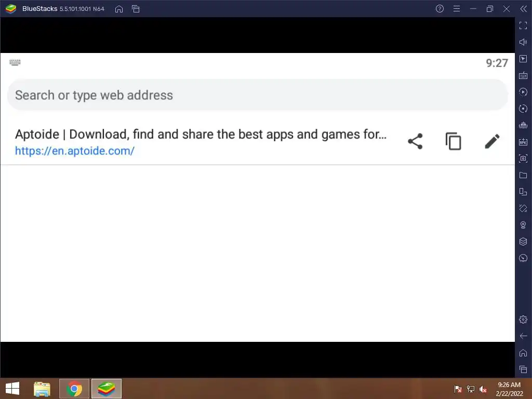The image size is (532, 399).
Task: Open BlueStacks multi-instance tabs icon in title bar
Action: point(136,9)
